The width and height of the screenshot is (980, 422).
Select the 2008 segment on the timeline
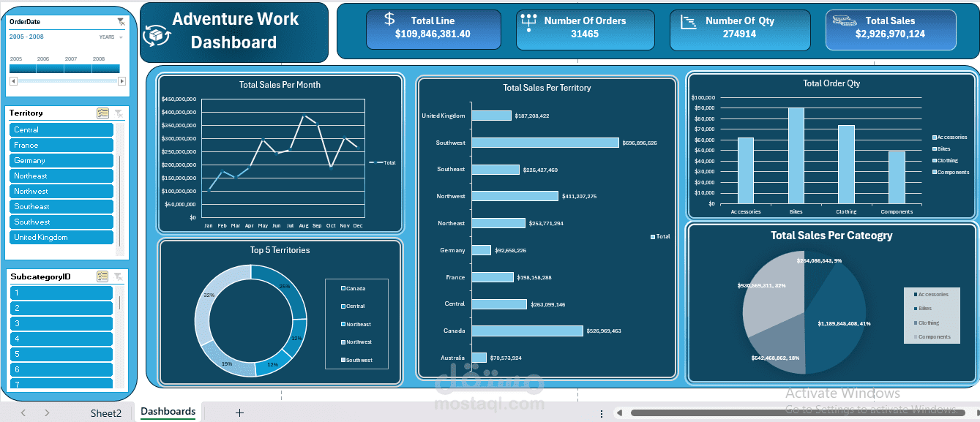[106, 69]
